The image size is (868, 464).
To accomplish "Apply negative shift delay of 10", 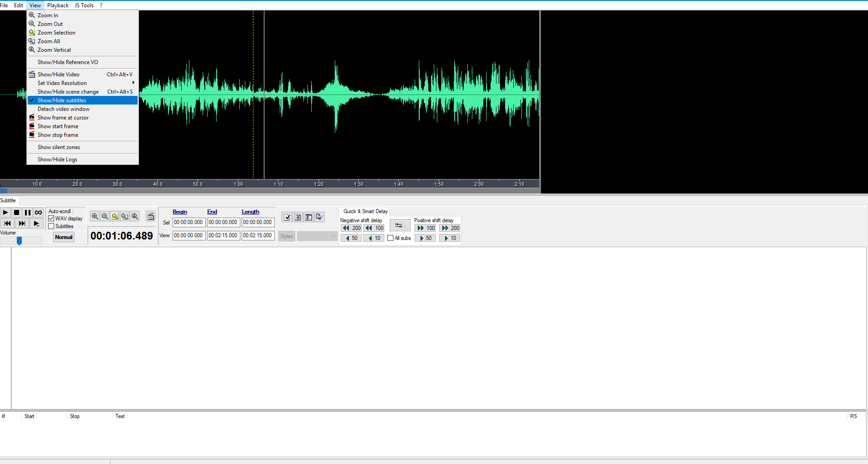I will [x=375, y=238].
